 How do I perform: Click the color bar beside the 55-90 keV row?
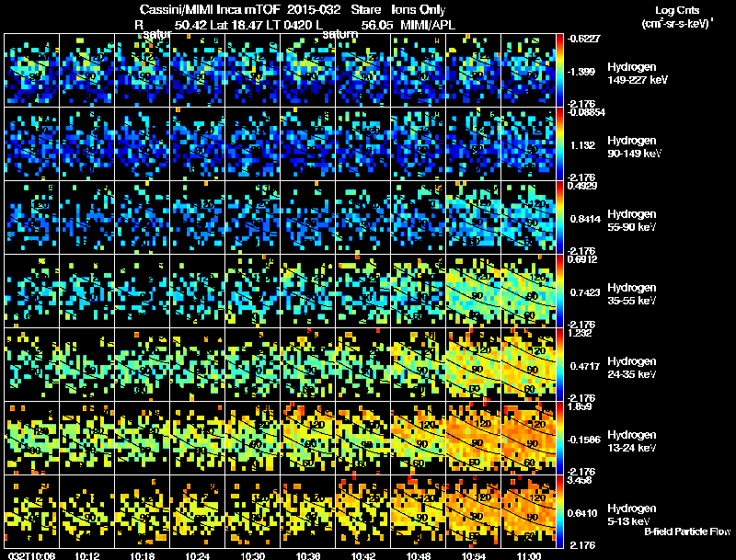click(x=560, y=217)
